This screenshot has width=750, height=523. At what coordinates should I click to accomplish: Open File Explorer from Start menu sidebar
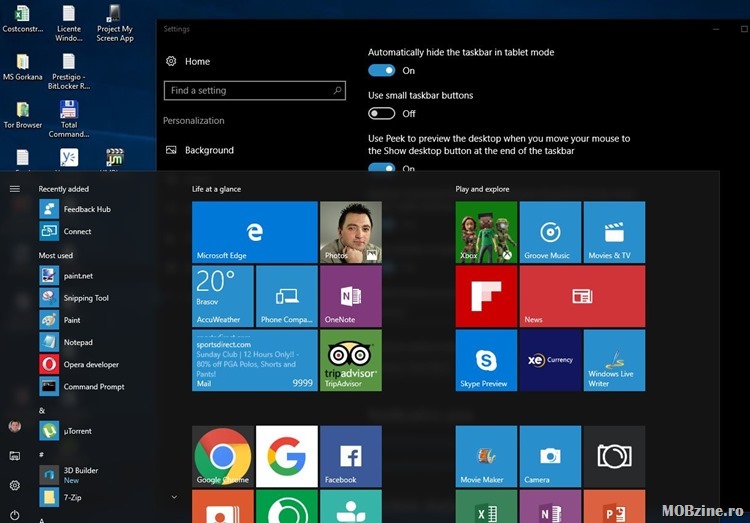tap(15, 456)
